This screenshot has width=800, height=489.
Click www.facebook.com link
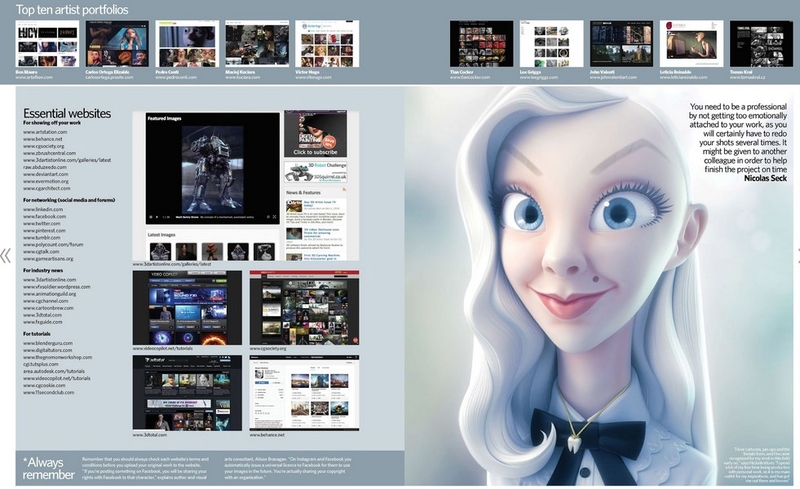tap(44, 216)
